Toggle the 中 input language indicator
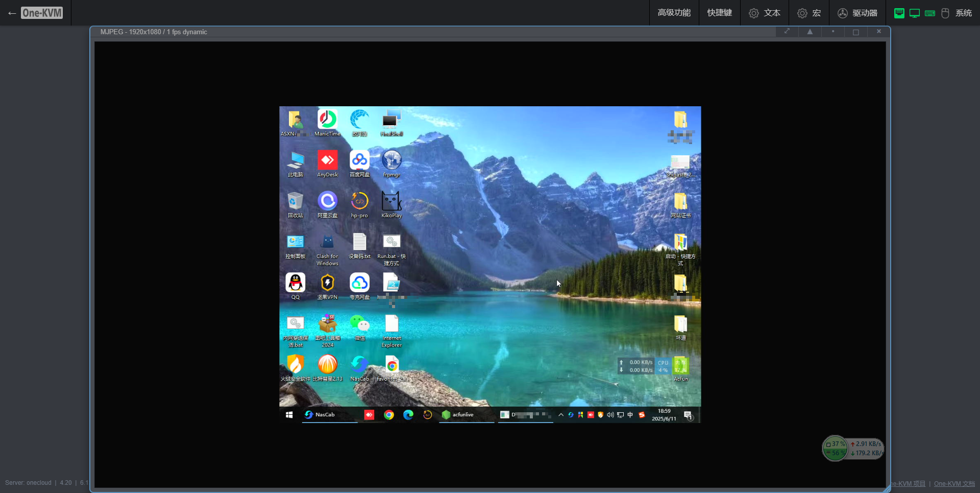This screenshot has height=493, width=980. click(x=630, y=415)
